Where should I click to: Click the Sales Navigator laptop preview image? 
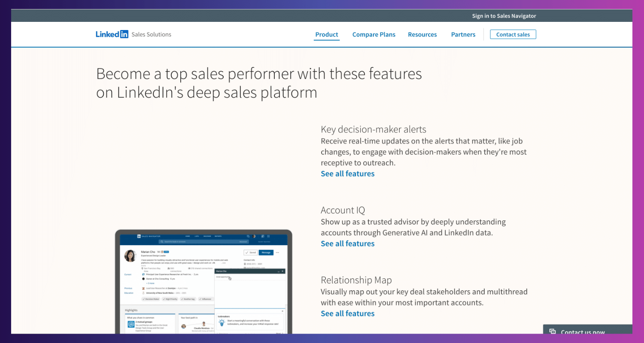coord(204,282)
